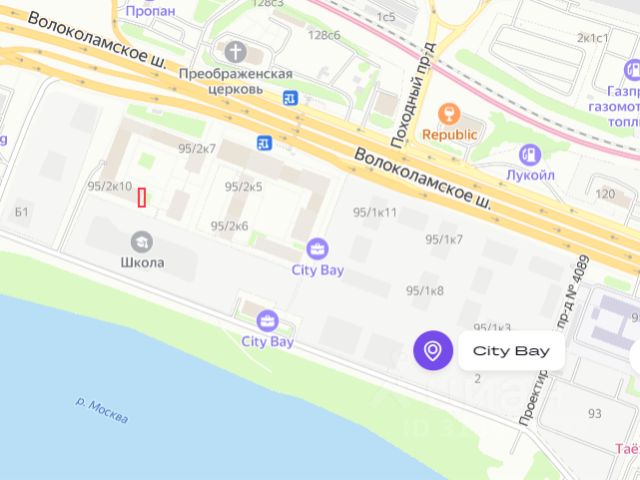Select the upper bus stop icon

coord(290,98)
